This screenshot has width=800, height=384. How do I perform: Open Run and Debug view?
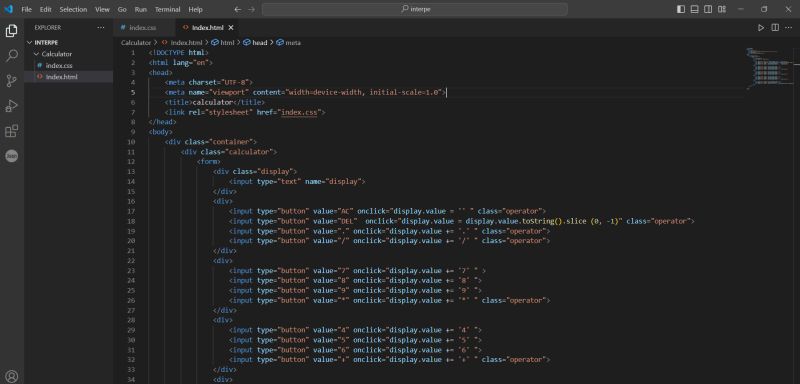click(x=11, y=106)
